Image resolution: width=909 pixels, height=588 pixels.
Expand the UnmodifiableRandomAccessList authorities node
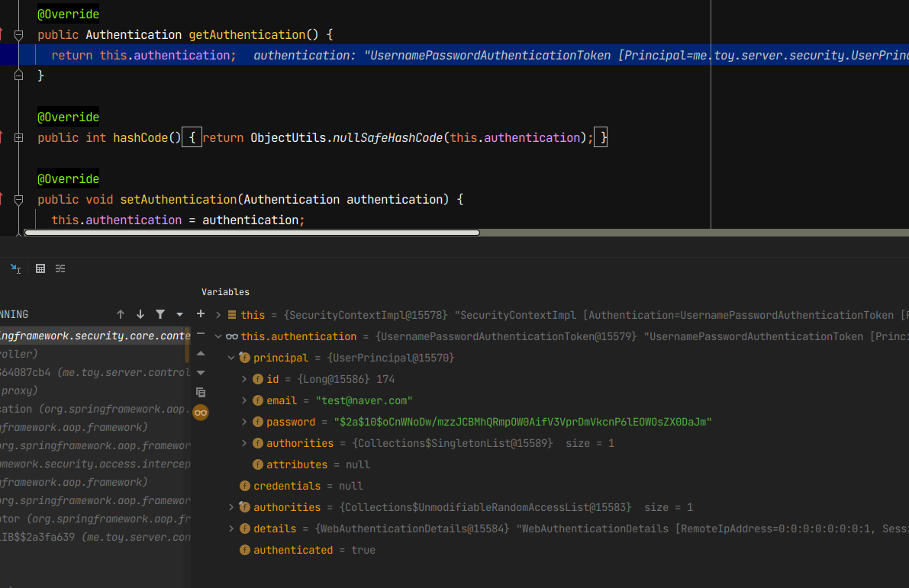[x=230, y=507]
